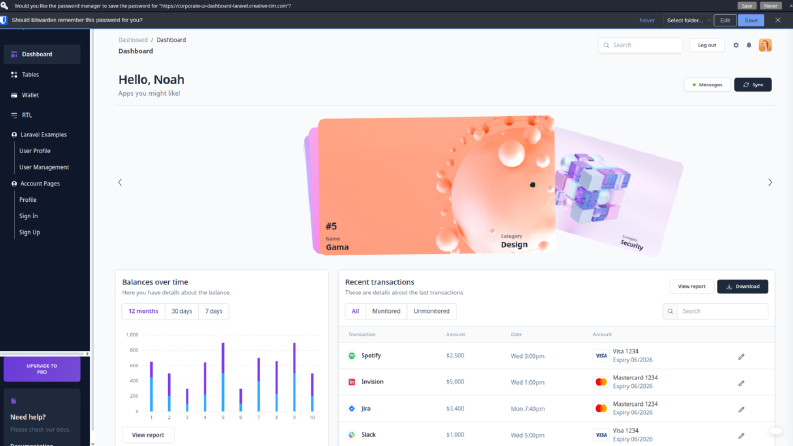
Task: Click the Mastercard logo in Invision row
Action: point(601,382)
